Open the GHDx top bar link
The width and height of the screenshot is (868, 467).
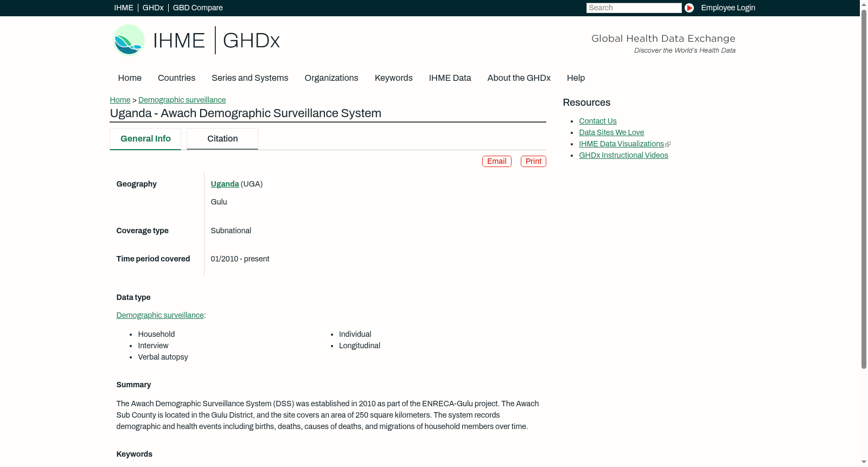point(153,8)
